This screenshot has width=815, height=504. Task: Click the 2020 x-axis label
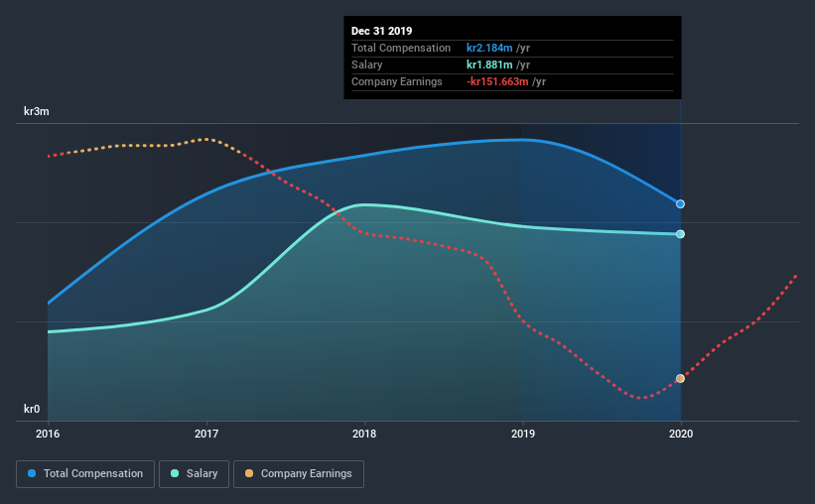click(681, 434)
